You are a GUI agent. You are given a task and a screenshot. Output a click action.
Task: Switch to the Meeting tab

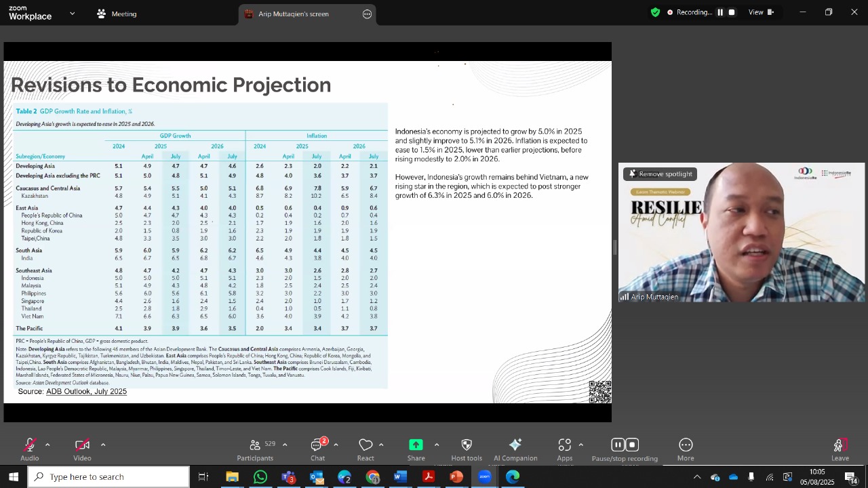[x=117, y=14]
